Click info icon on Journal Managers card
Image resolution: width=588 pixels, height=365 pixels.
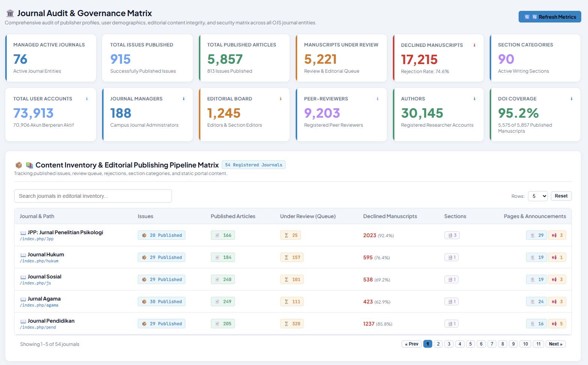click(x=183, y=99)
